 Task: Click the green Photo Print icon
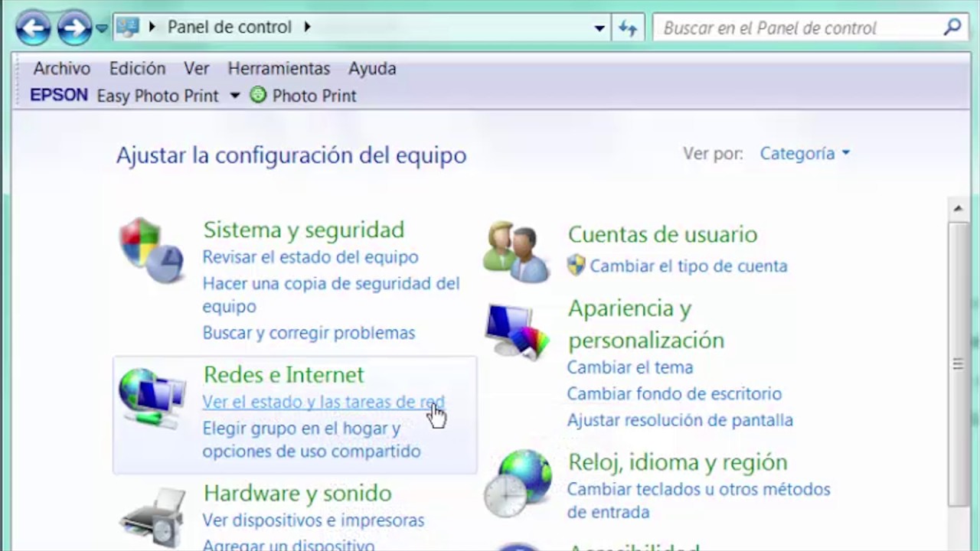(x=258, y=96)
